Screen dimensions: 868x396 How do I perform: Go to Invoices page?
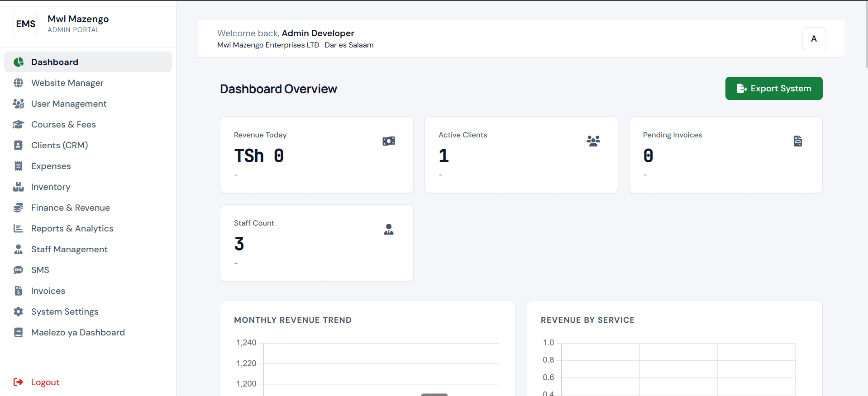point(88,291)
